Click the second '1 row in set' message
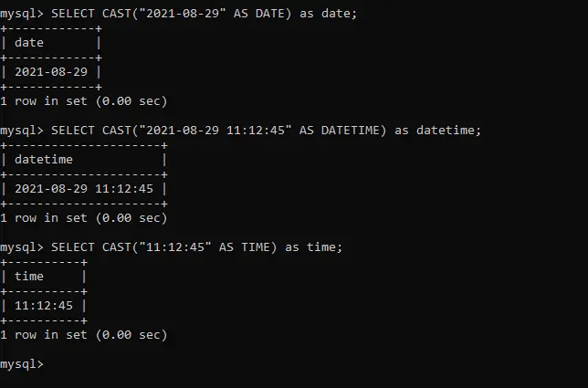This screenshot has height=388, width=588. 84,218
